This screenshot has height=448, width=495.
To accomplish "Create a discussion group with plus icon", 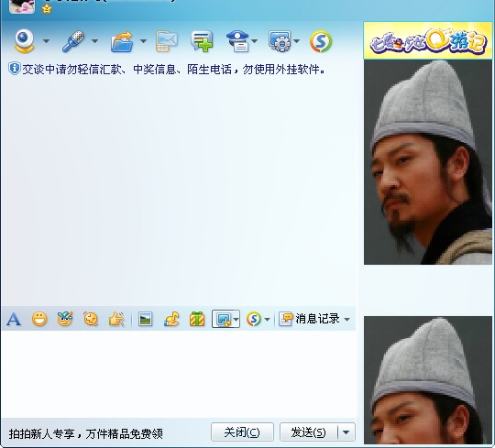I will tap(202, 41).
